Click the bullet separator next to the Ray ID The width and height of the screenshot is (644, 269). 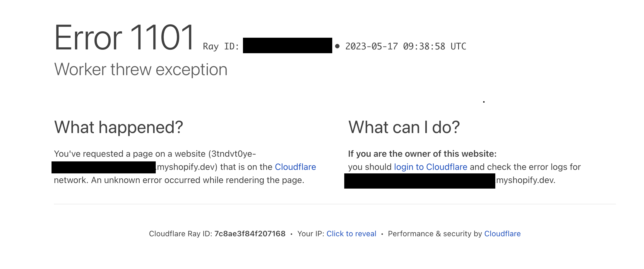[x=337, y=46]
